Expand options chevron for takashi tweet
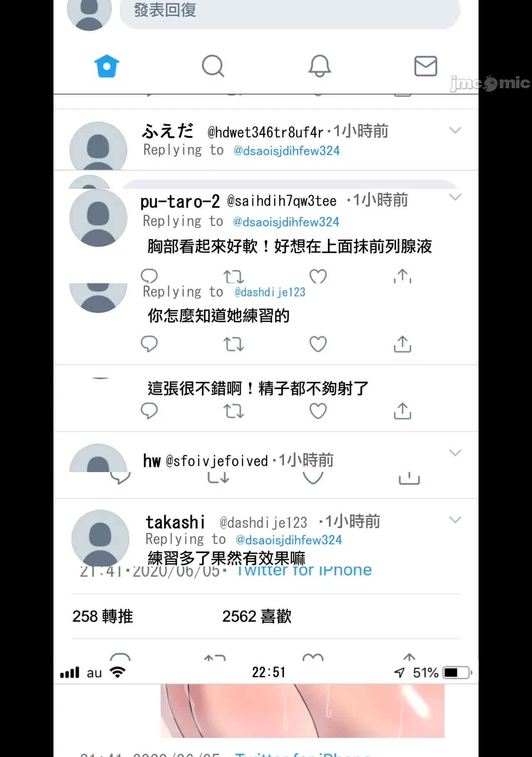The image size is (532, 757). 456,520
